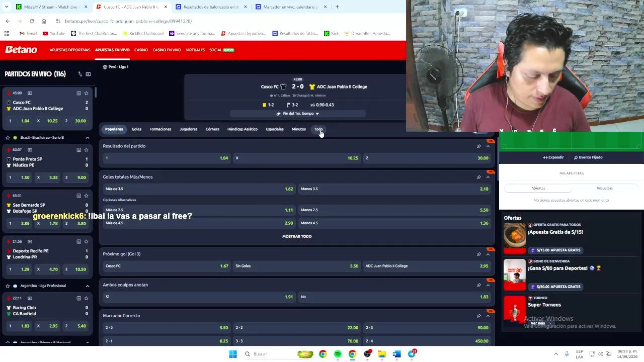Viewport: 644px width, 362px height.
Task: Go to the browser home page
Action: click(44, 21)
